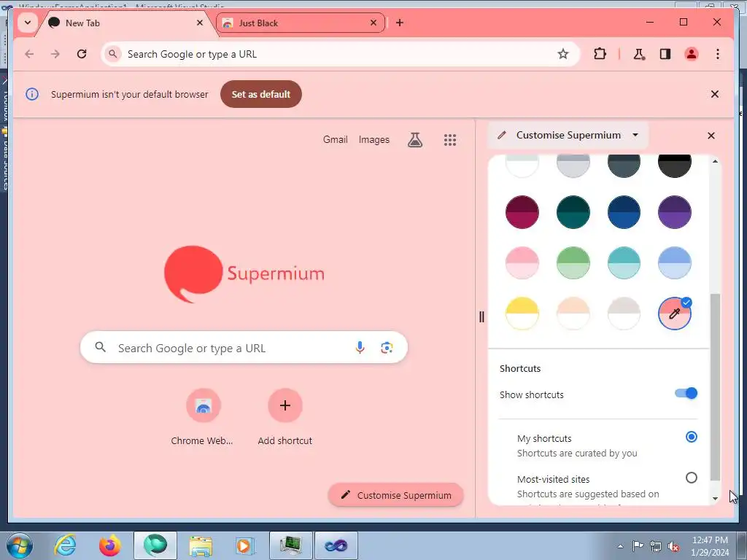747x560 pixels.
Task: Pick the light blue colour theme
Action: [675, 262]
